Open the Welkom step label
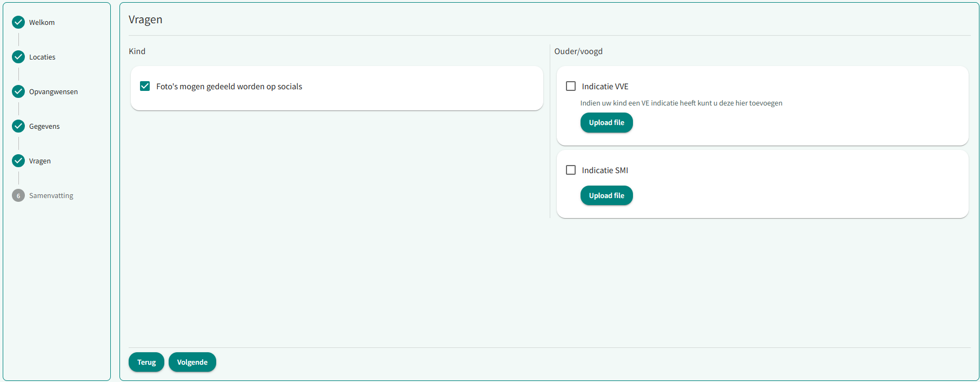The height and width of the screenshot is (382, 980). point(42,22)
